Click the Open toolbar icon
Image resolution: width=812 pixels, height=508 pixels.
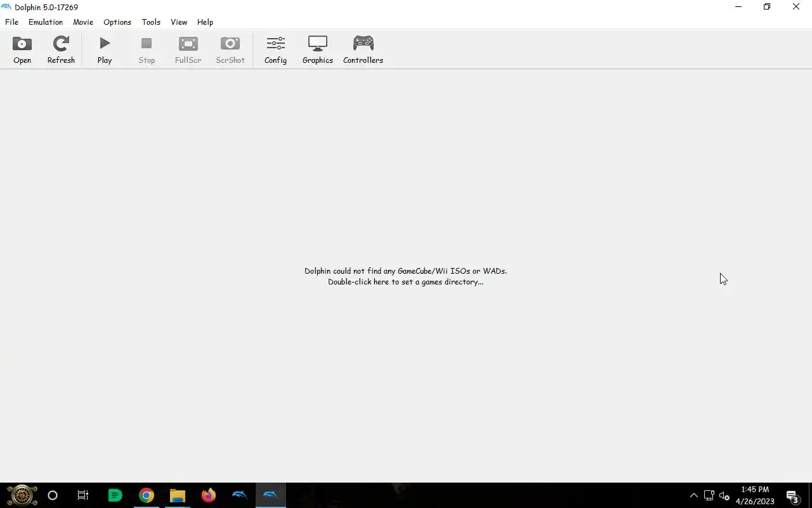pyautogui.click(x=22, y=50)
